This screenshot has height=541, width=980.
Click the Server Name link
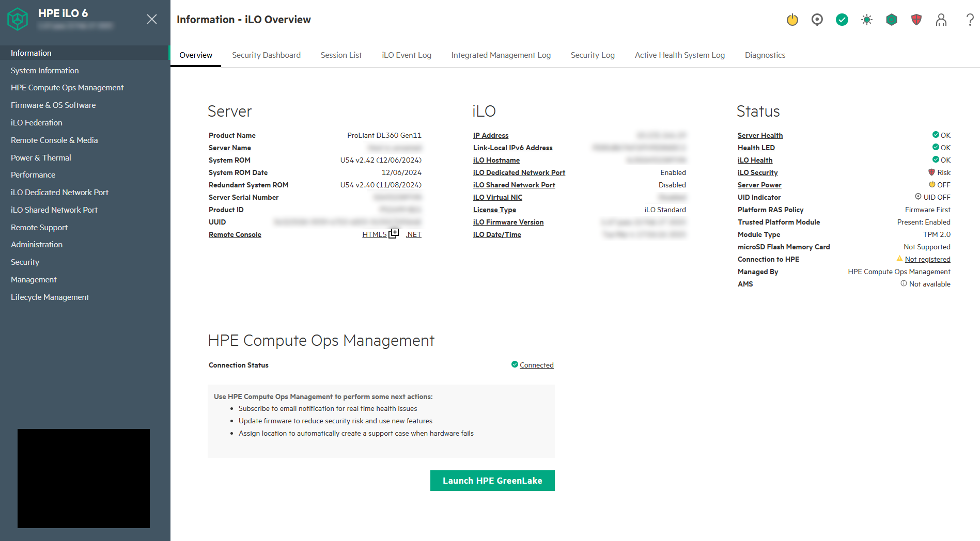point(230,148)
